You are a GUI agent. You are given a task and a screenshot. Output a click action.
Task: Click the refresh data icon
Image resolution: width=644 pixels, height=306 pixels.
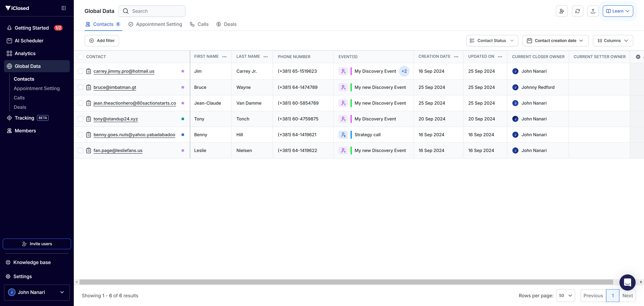[x=577, y=11]
